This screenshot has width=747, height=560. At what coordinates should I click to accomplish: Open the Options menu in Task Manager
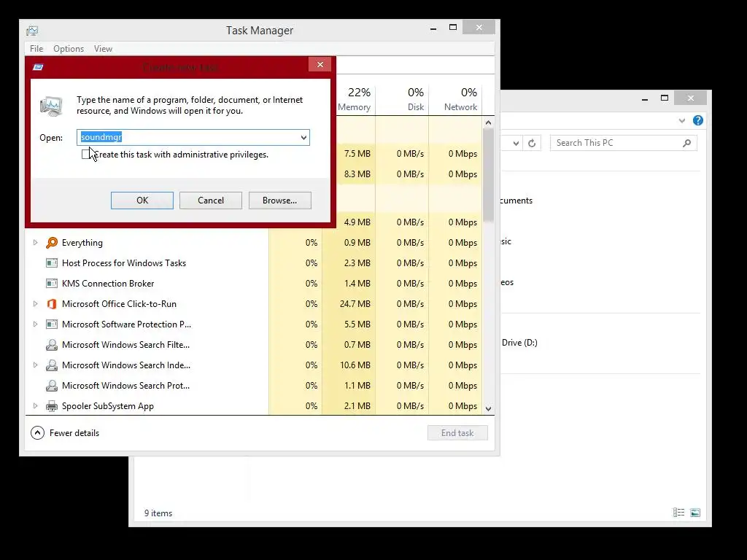point(69,49)
